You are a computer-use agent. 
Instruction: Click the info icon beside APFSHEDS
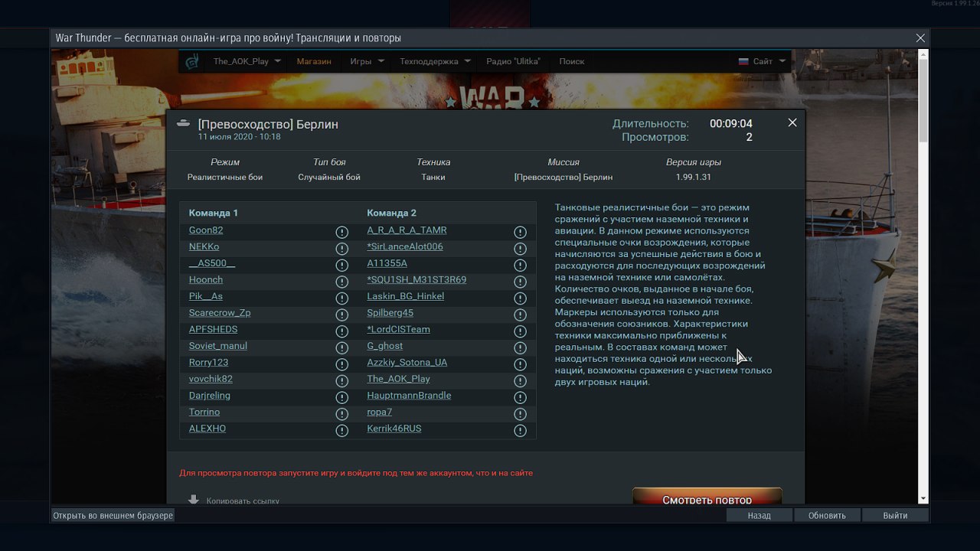(x=342, y=331)
